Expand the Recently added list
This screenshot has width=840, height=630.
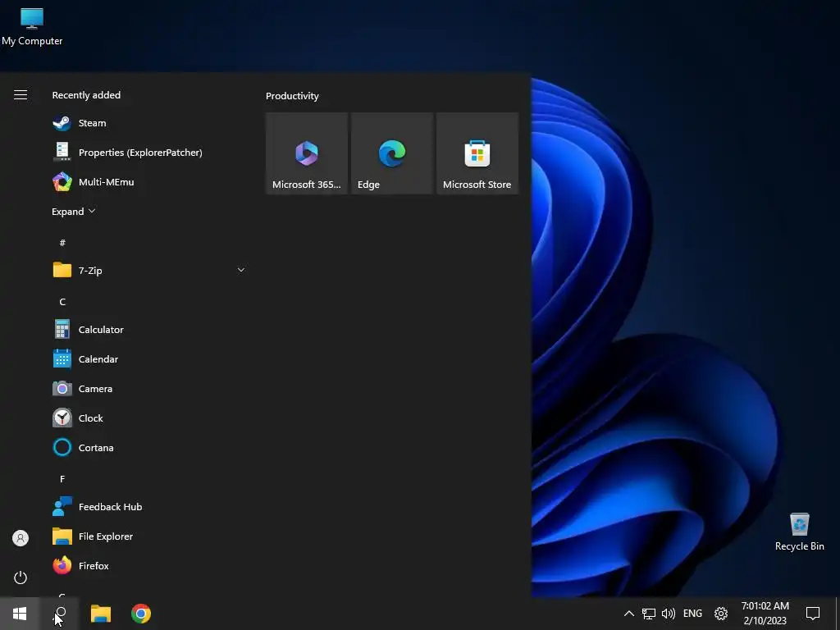pos(73,211)
